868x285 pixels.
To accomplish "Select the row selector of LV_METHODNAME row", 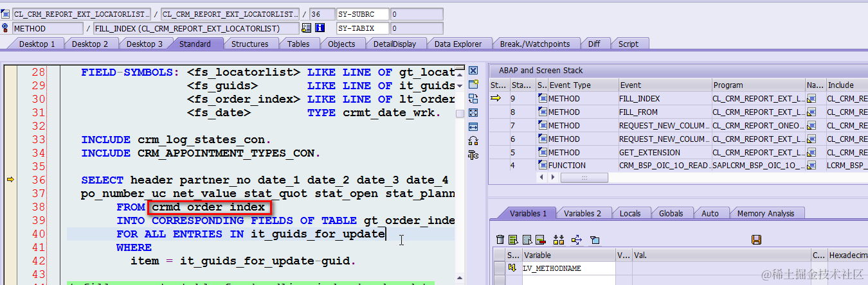I will [x=499, y=268].
